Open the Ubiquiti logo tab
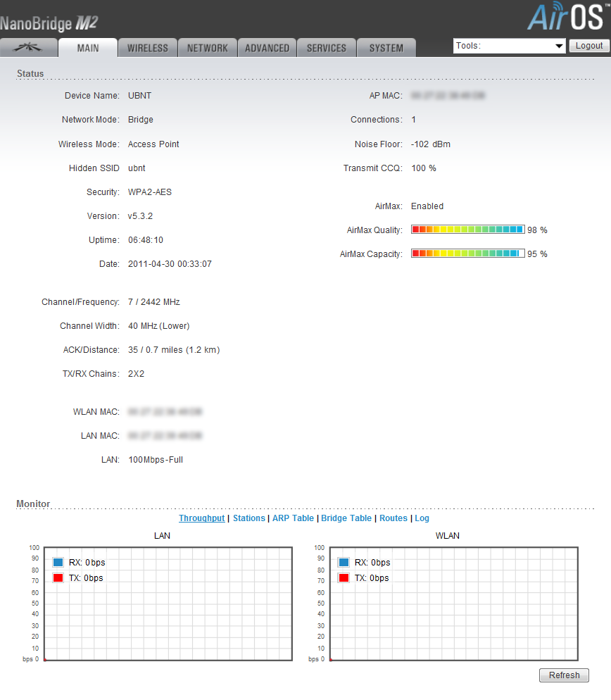This screenshot has width=611, height=700. 29,48
